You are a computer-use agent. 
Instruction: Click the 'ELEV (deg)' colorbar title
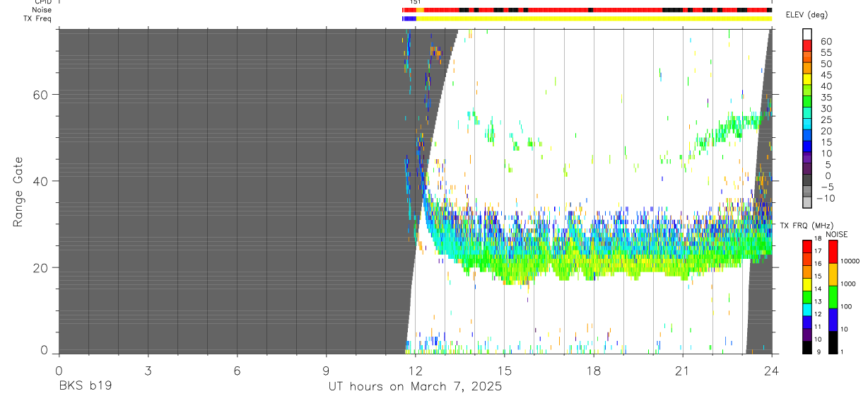click(808, 15)
